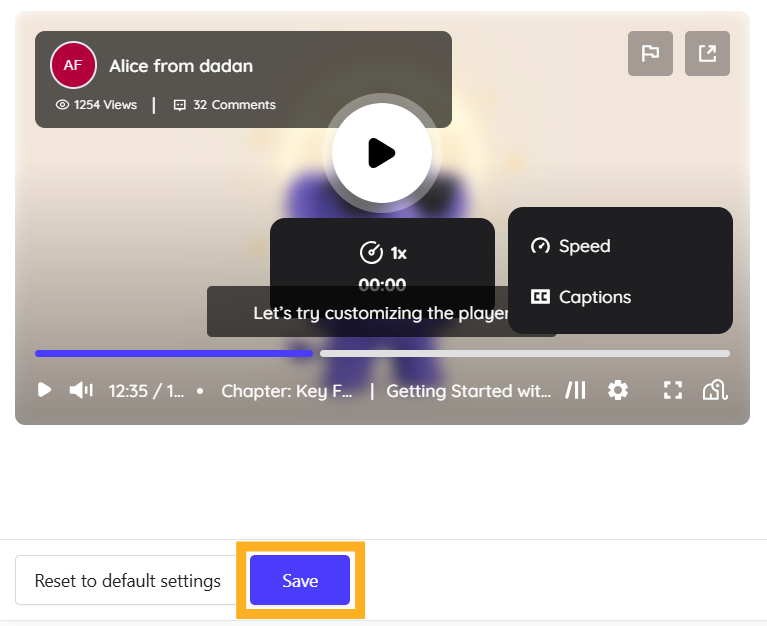
Task: Mute the video using the volume icon
Action: click(x=80, y=390)
